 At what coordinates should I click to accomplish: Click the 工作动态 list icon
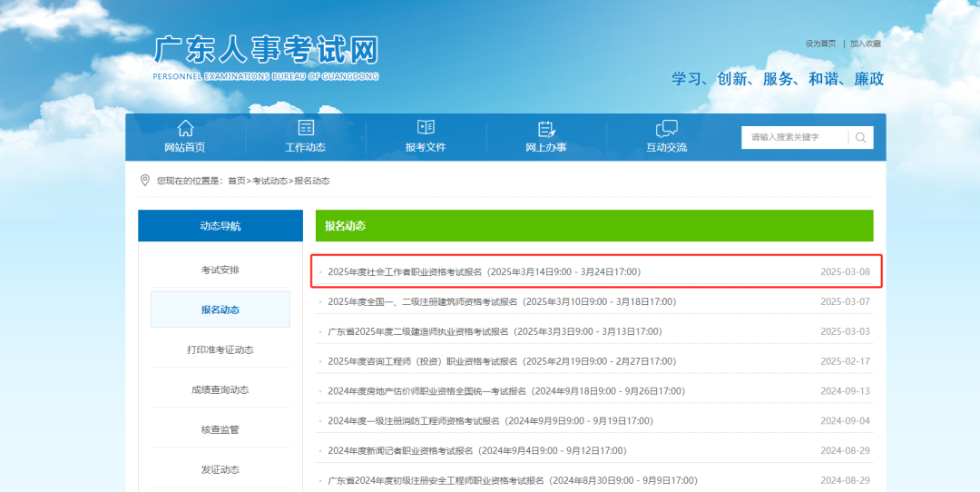pyautogui.click(x=306, y=128)
